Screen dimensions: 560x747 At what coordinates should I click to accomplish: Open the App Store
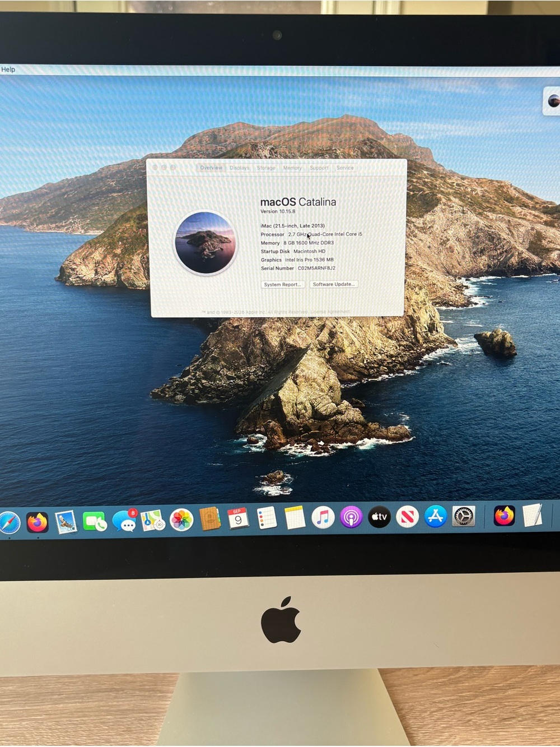click(436, 516)
